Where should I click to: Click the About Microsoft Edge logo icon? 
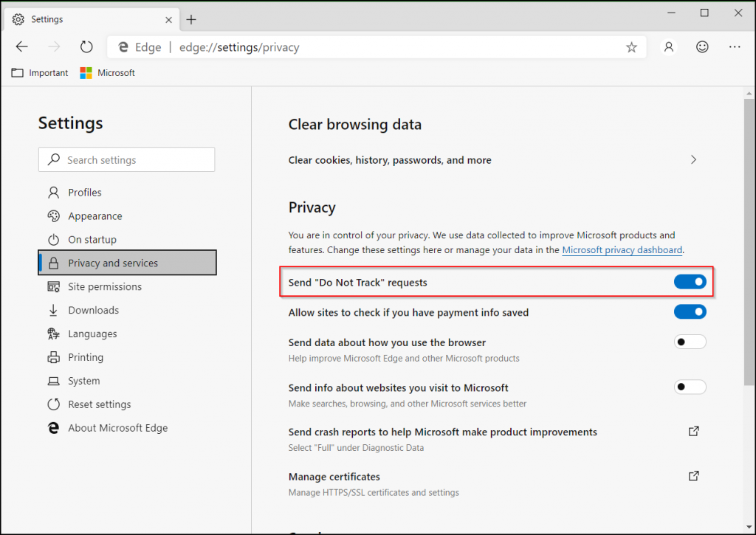[x=54, y=427]
